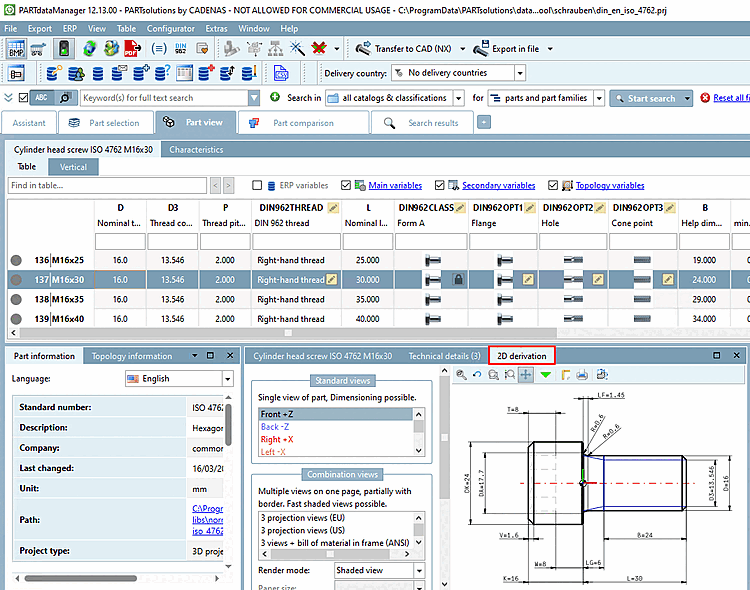The image size is (750, 590).
Task: Open the parts and part families dropdown
Action: pos(599,98)
